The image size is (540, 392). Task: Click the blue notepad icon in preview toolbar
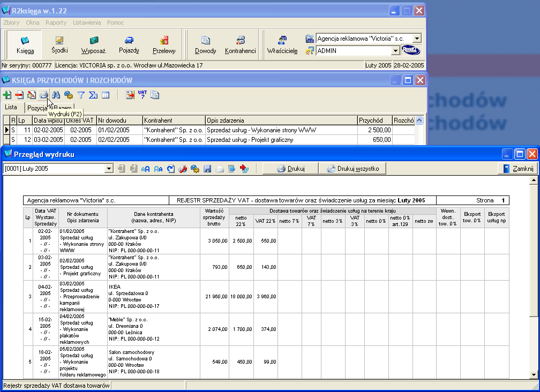[x=232, y=169]
